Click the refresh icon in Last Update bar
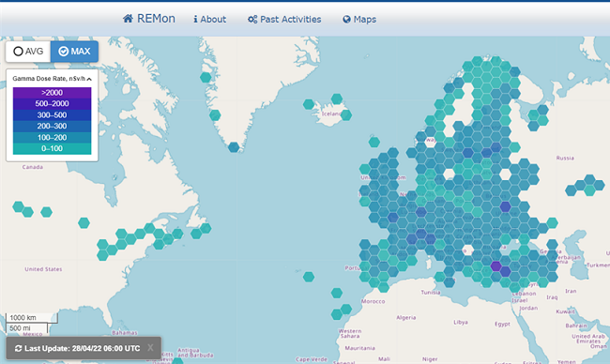This screenshot has height=364, width=610. tap(18, 348)
